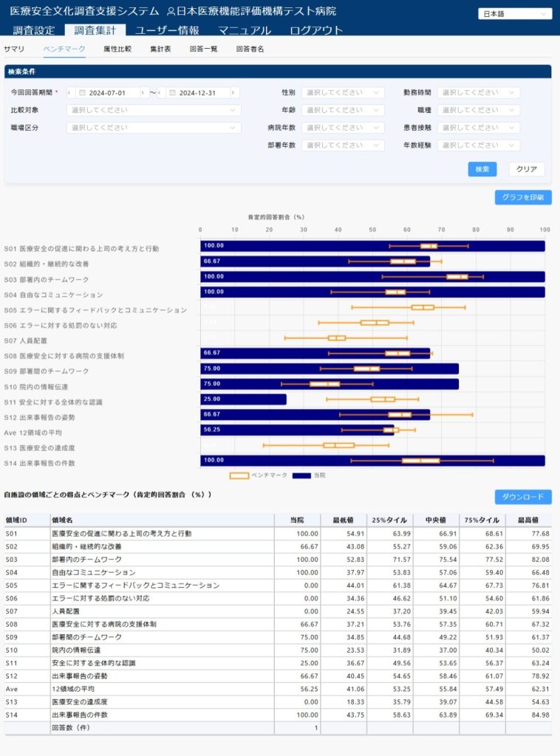Click the グラフを印刷 button
This screenshot has height=756, width=560.
tap(523, 197)
